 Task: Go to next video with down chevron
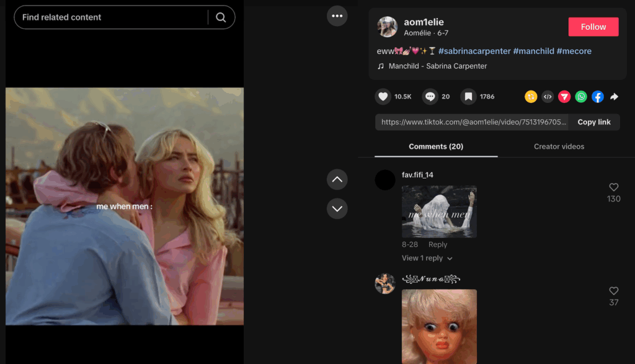(337, 208)
